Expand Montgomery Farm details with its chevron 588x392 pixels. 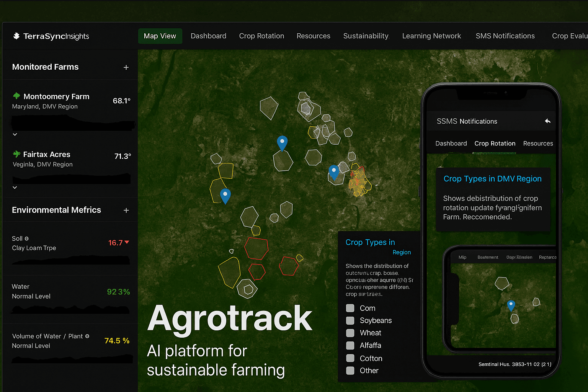[x=15, y=134]
